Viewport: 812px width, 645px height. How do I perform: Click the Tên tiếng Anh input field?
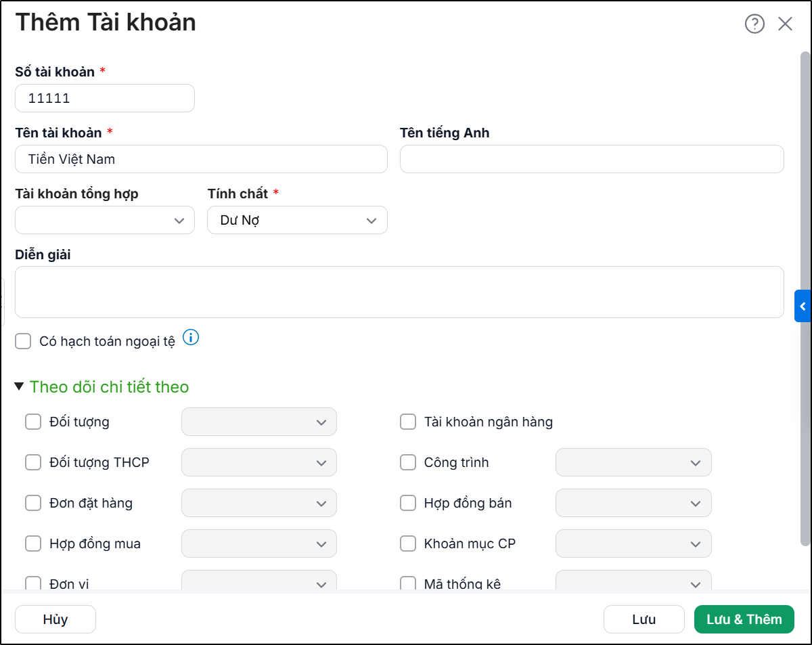pos(592,159)
